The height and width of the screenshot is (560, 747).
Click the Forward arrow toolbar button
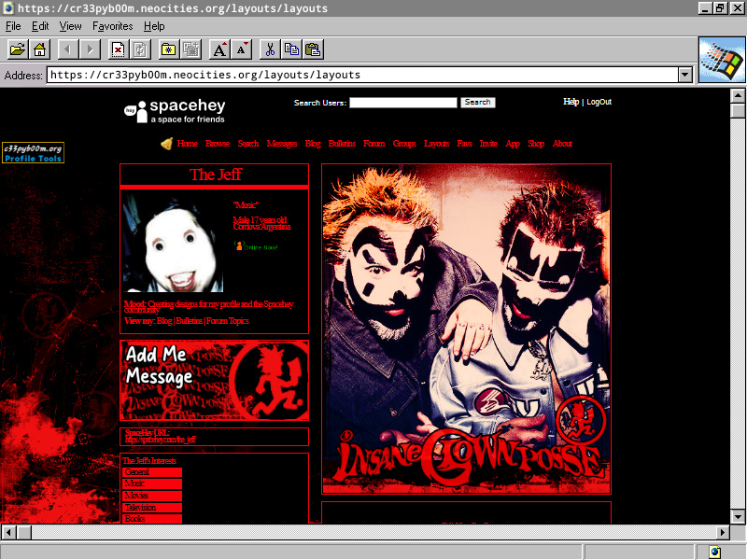tap(90, 49)
